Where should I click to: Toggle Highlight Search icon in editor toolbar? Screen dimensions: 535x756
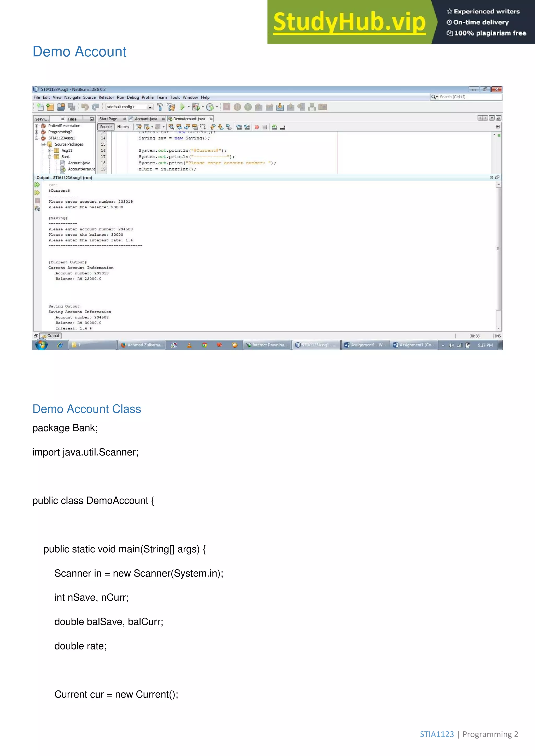click(195, 127)
